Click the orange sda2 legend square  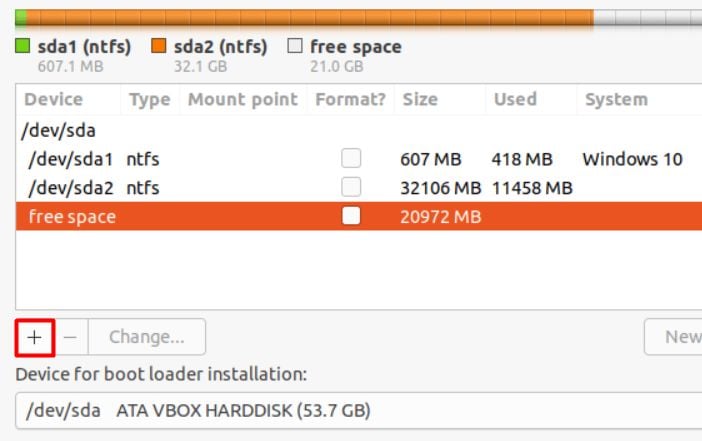[x=158, y=46]
